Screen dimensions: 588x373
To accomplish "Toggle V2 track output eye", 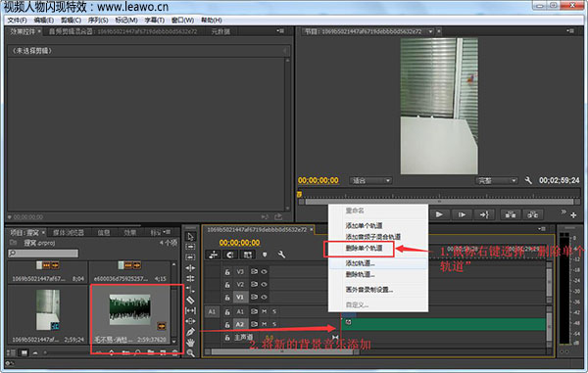I will pyautogui.click(x=264, y=284).
